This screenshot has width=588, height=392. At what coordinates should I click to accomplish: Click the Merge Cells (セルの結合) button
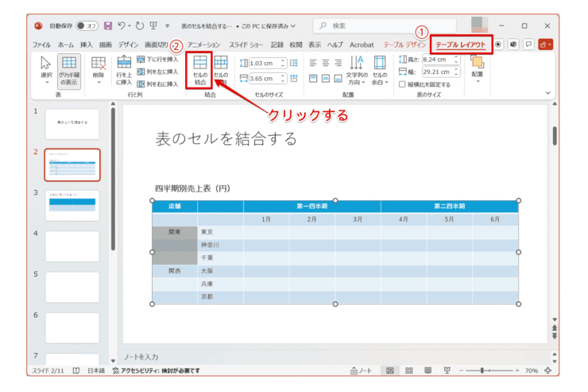(x=200, y=71)
